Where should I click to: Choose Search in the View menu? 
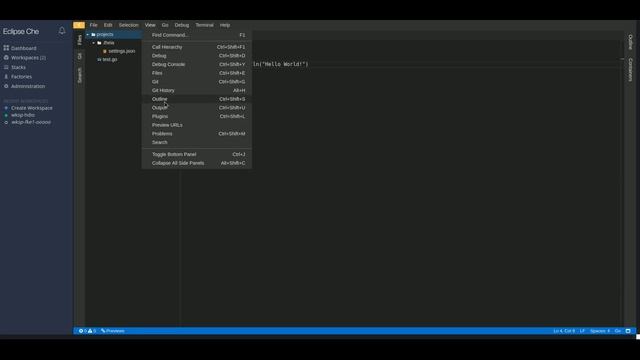[x=197, y=142]
